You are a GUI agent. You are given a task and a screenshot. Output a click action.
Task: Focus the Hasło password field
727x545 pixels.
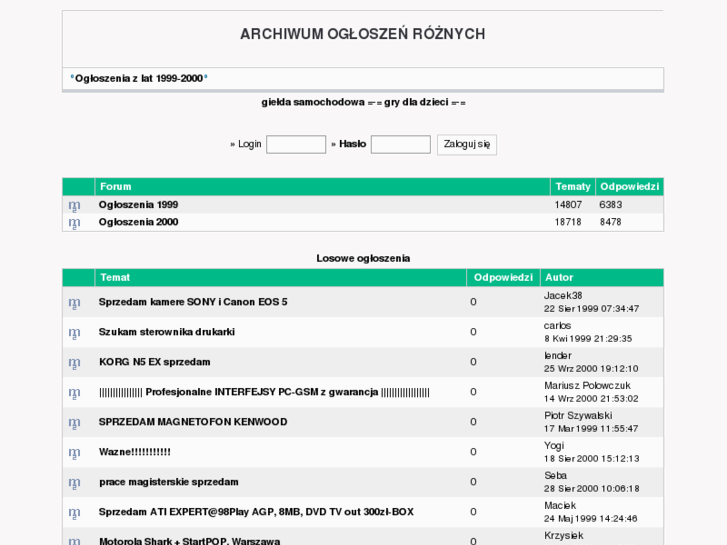pos(401,144)
